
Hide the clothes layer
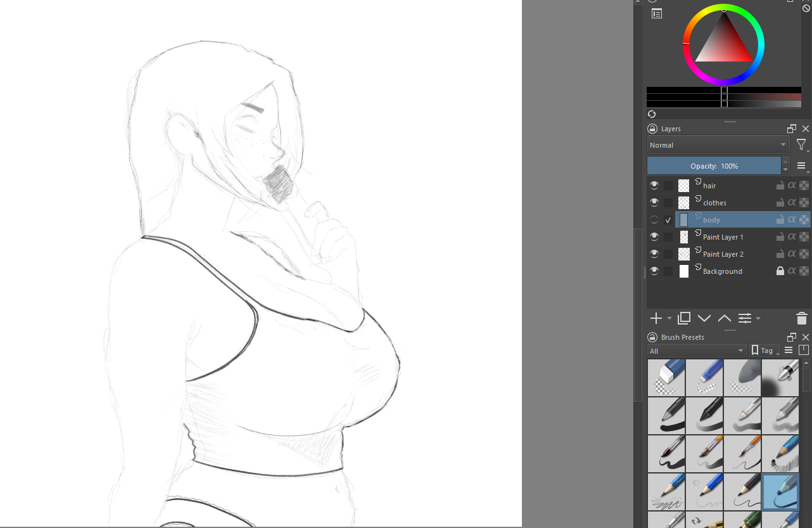click(654, 203)
